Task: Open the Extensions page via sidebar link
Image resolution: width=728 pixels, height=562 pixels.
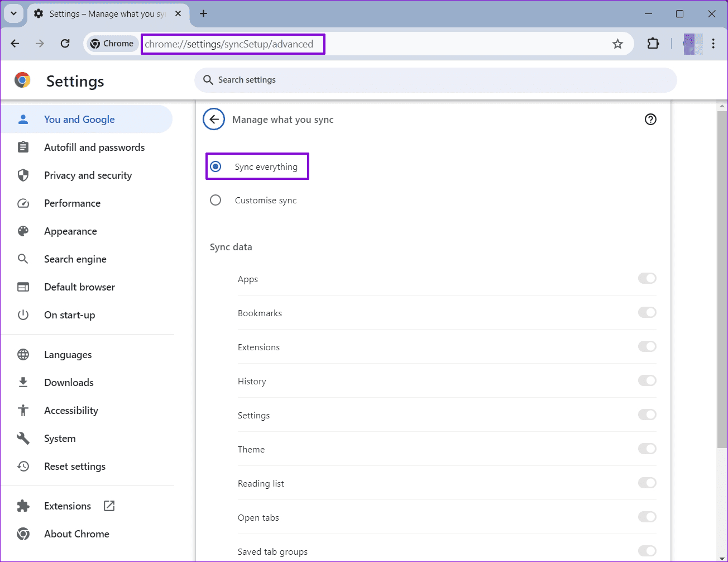Action: (67, 506)
